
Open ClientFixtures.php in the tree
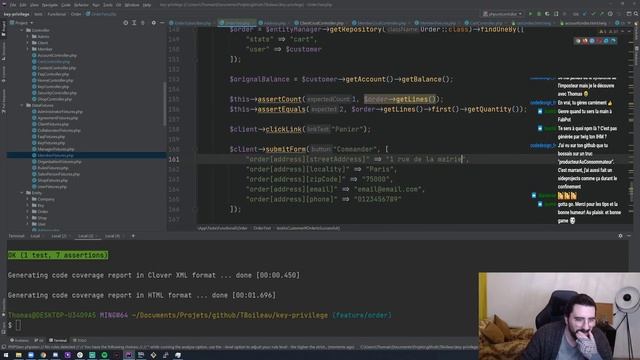[x=51, y=124]
